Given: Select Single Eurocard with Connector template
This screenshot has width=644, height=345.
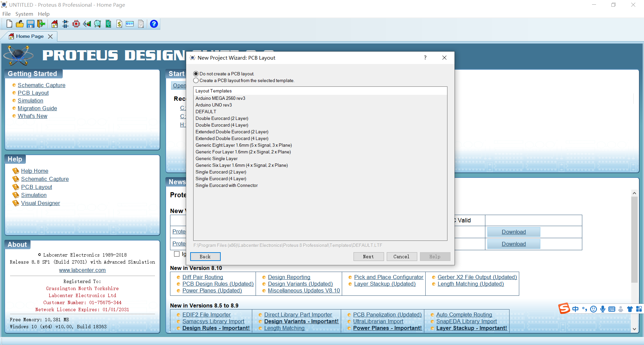Looking at the screenshot, I should click(x=320, y=185).
